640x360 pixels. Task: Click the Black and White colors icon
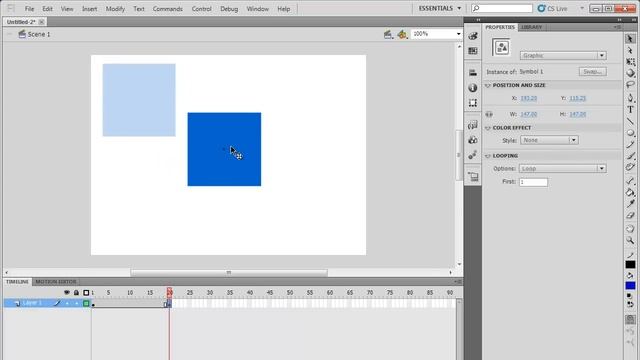tap(630, 296)
